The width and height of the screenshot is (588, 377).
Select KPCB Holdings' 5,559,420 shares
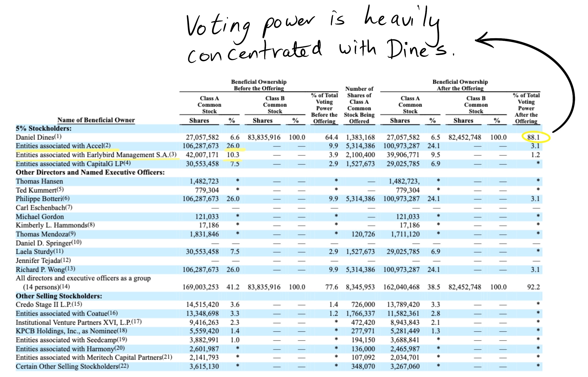click(204, 331)
